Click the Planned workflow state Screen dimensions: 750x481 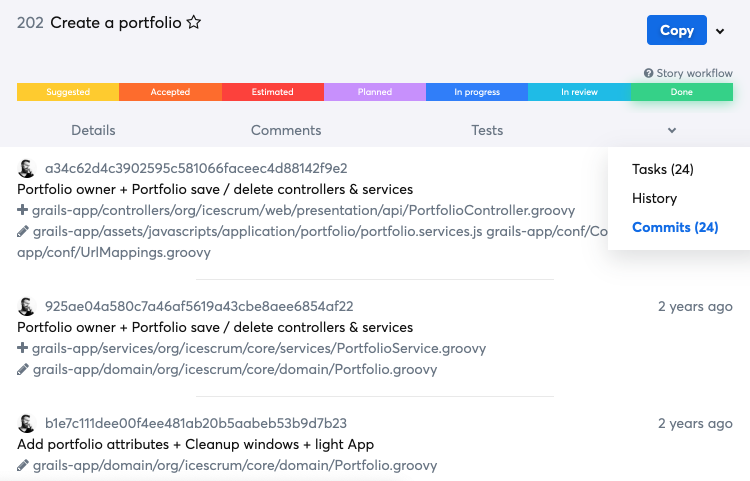(x=375, y=92)
